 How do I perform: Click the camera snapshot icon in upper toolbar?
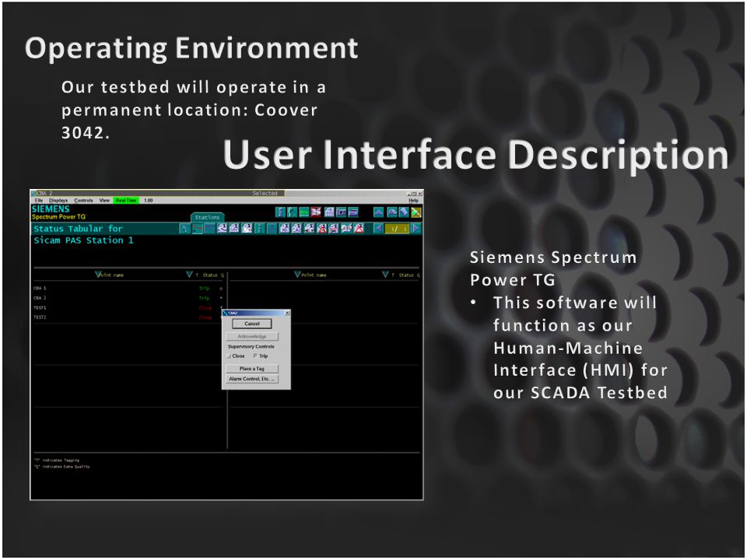coord(341,212)
